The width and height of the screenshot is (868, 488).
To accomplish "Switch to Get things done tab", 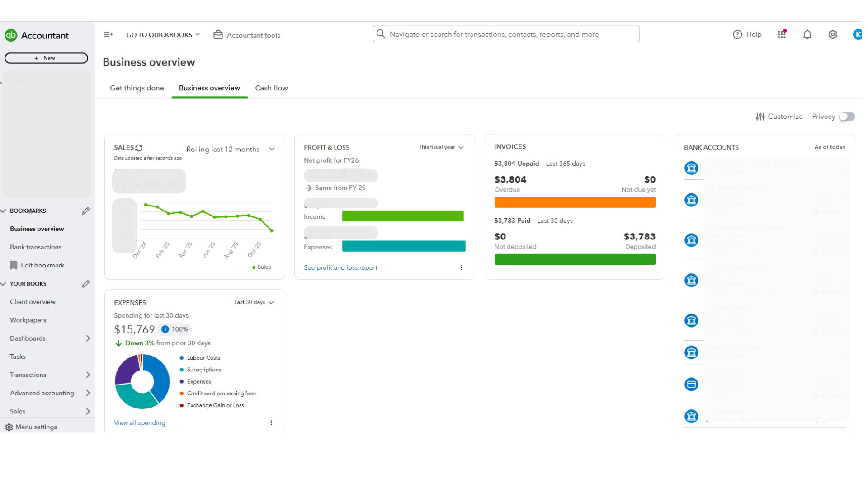I will 137,88.
